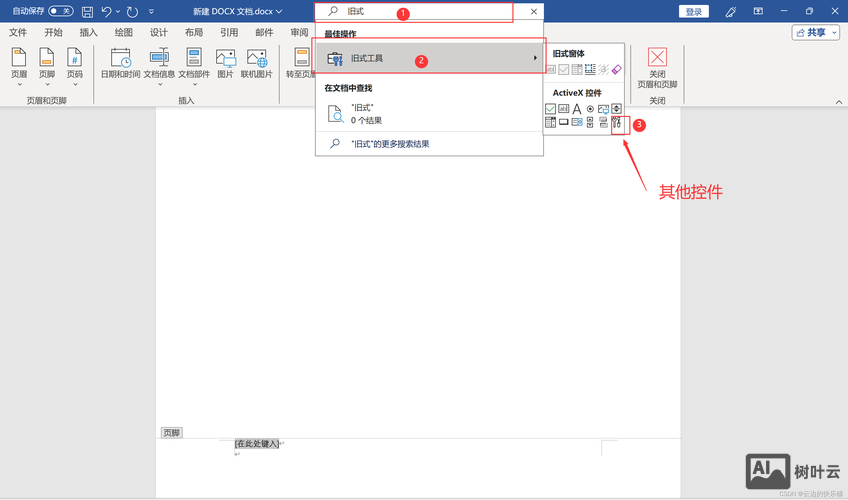Open the 引用 ribbon tab
The height and width of the screenshot is (500, 848).
coord(229,32)
